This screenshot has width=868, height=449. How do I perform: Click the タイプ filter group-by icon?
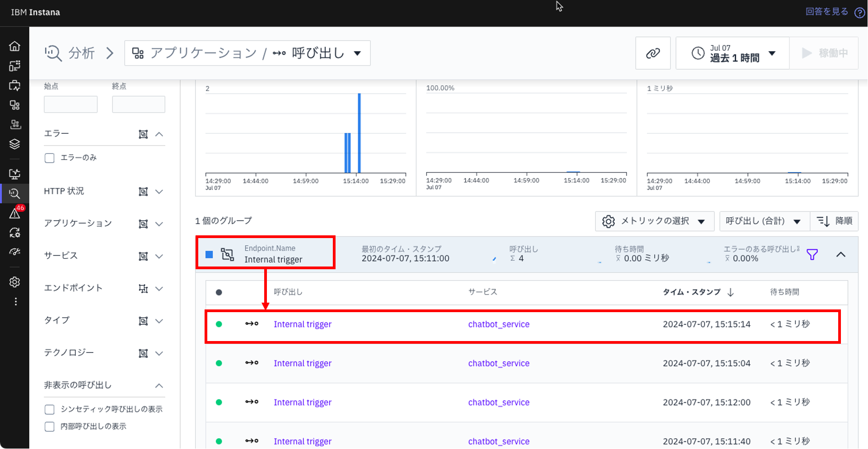coord(143,321)
